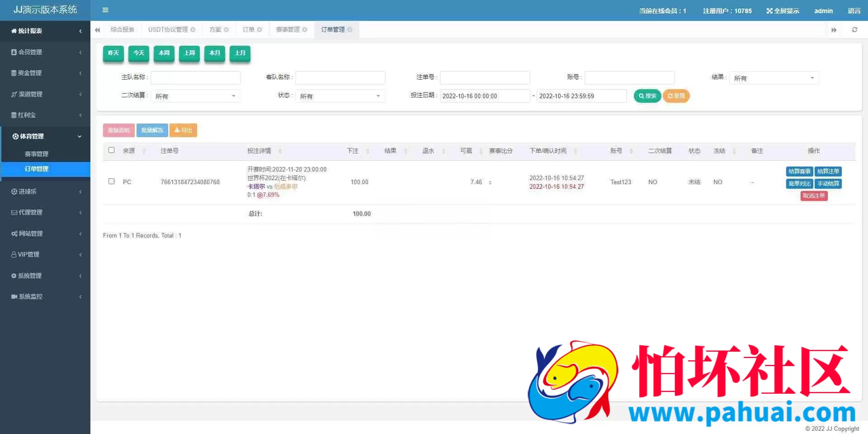Image resolution: width=868 pixels, height=434 pixels.
Task: Sort by the 下单/确认时间 column sort arrows
Action: coord(575,151)
